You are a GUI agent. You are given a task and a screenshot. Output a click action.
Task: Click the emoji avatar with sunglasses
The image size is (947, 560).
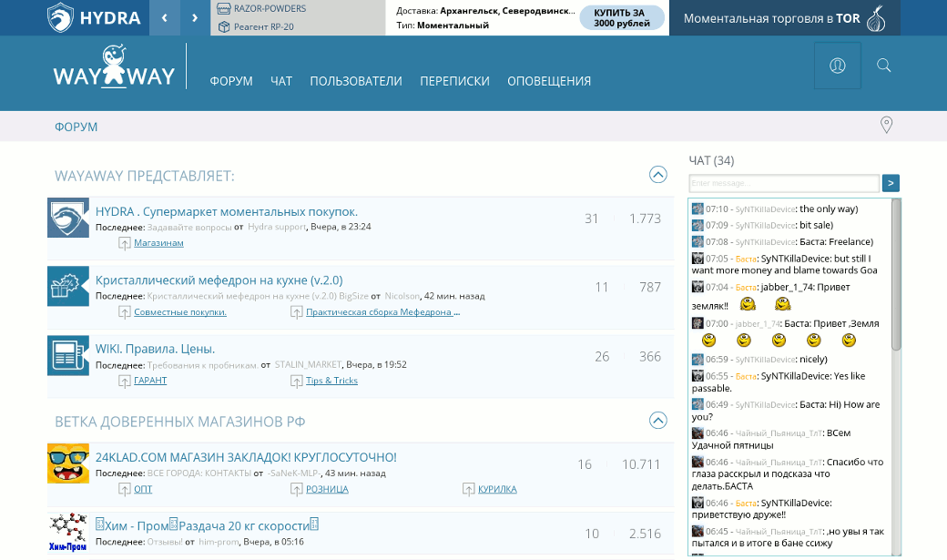[x=68, y=463]
